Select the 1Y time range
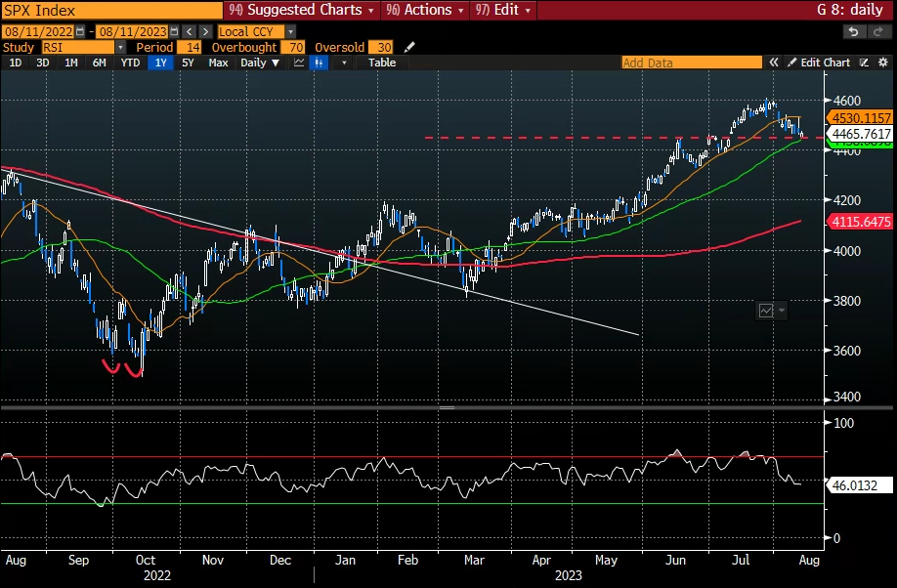Image resolution: width=897 pixels, height=588 pixels. point(161,63)
